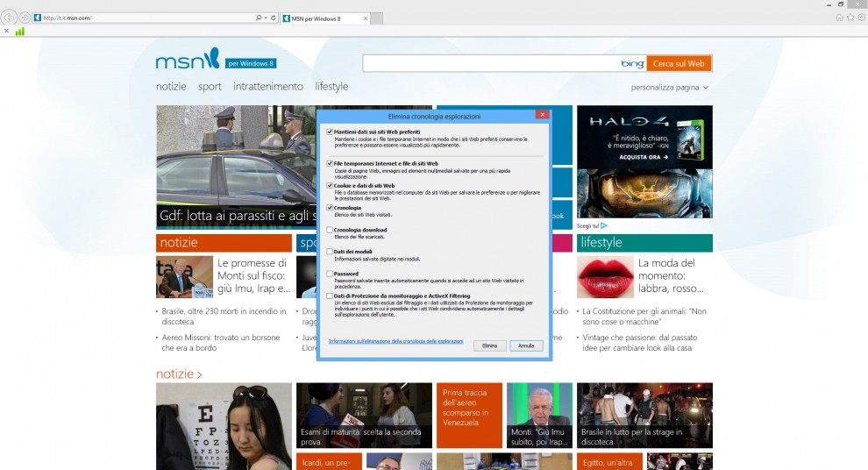This screenshot has width=868, height=470.
Task: Uncheck the Cronologia checkbox
Action: 330,208
